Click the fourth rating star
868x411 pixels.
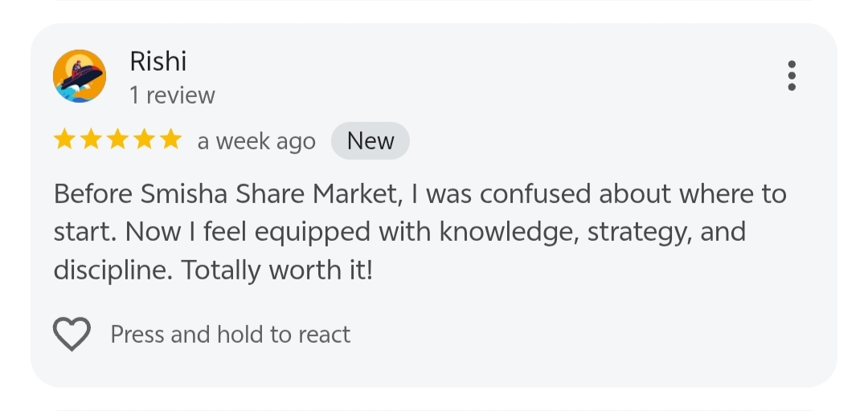144,141
